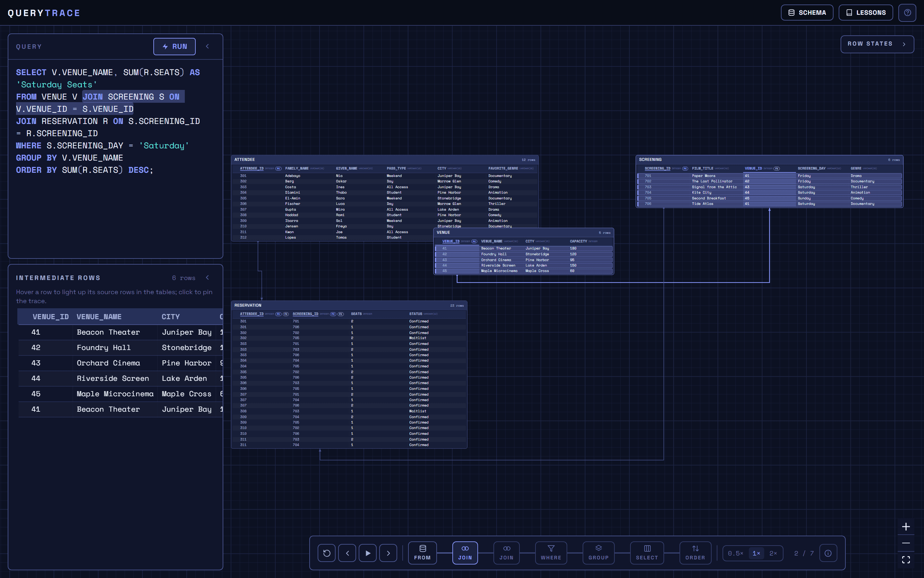The width and height of the screenshot is (924, 578).
Task: Select the active first JOIN stage
Action: [465, 553]
